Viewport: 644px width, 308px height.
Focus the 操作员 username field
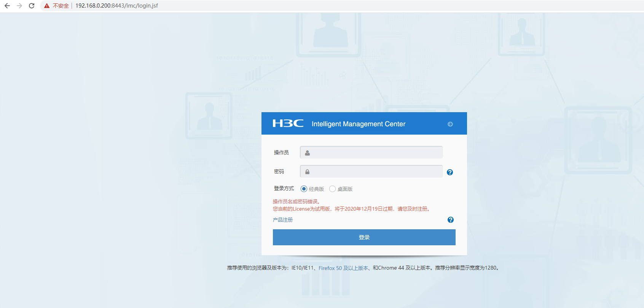[x=371, y=152]
